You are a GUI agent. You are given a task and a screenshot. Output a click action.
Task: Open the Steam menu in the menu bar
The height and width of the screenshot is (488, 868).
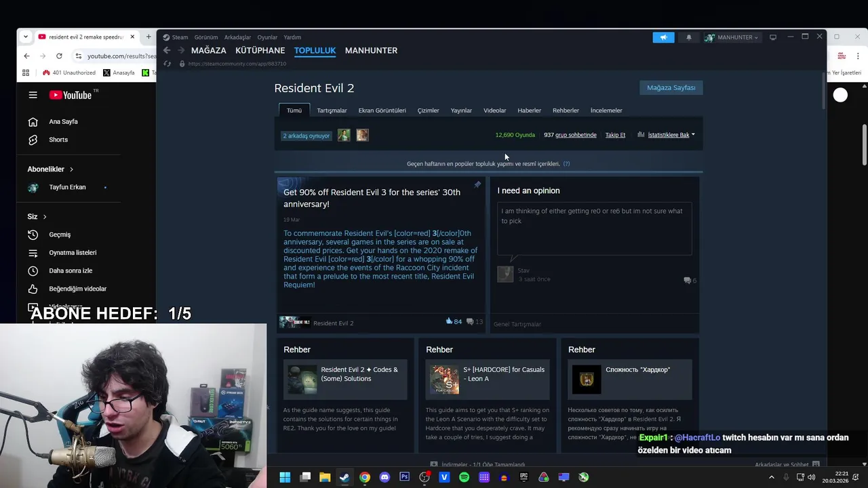pyautogui.click(x=180, y=37)
